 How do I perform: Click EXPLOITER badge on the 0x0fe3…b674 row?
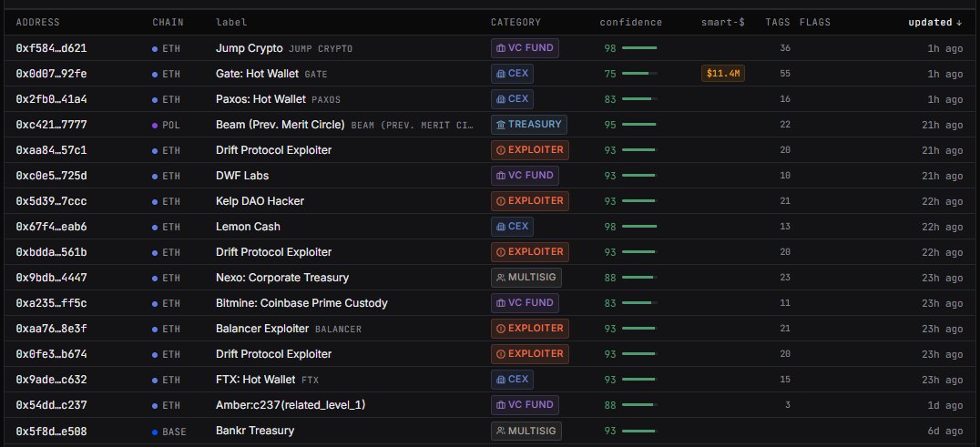pos(529,354)
